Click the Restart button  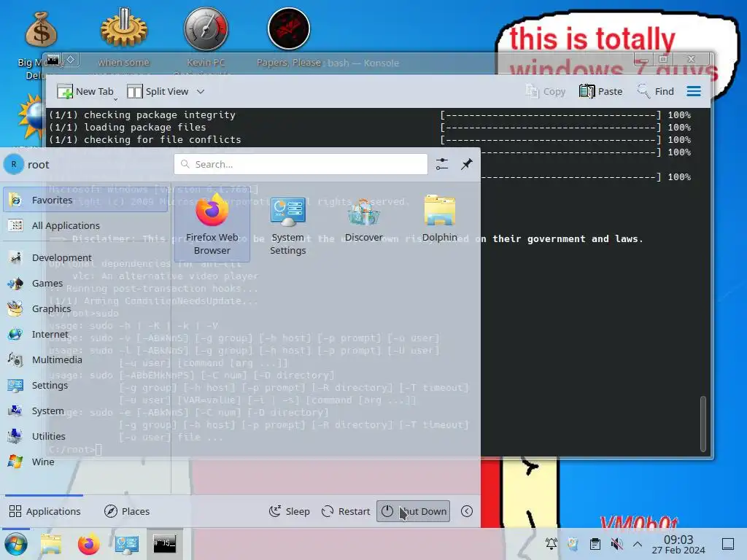(346, 511)
